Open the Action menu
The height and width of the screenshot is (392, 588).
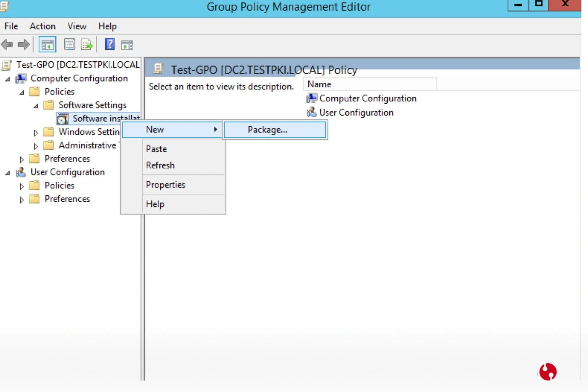click(x=43, y=26)
